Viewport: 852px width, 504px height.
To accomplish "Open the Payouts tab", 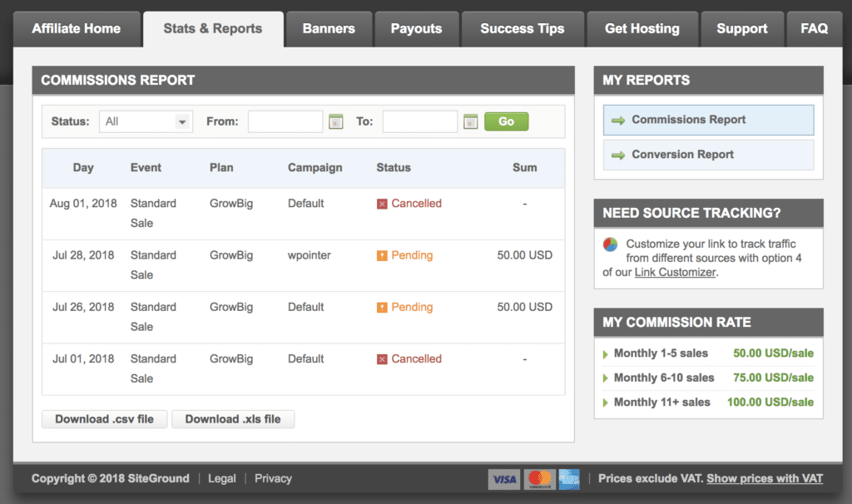I will pyautogui.click(x=416, y=29).
